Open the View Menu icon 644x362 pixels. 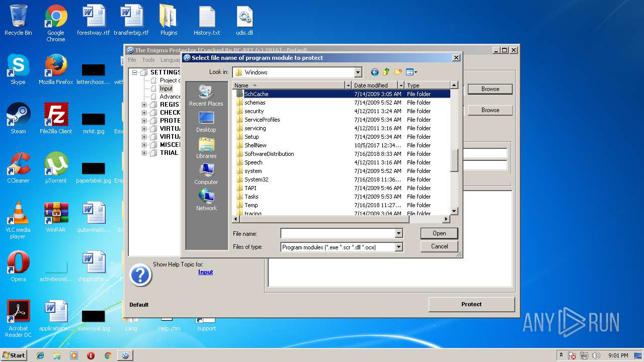[x=411, y=72]
